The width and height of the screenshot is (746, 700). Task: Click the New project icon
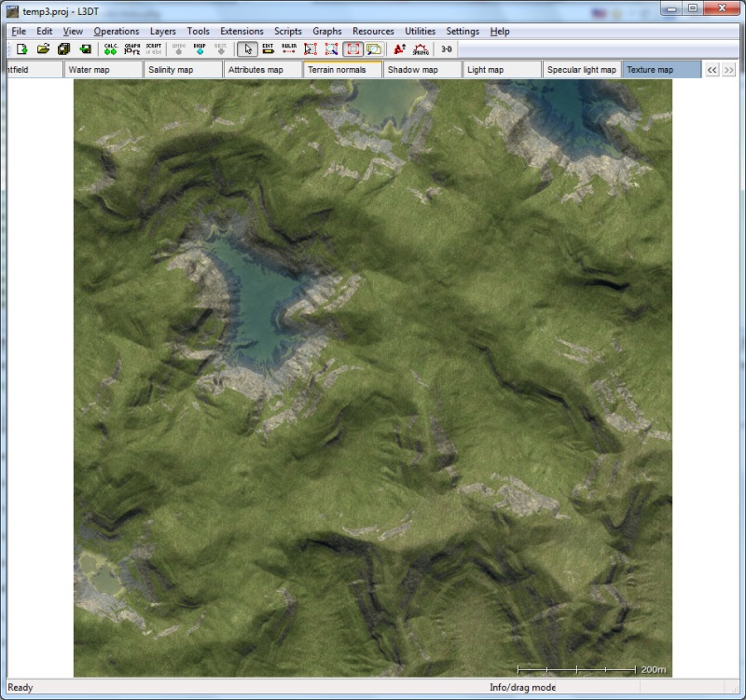pos(21,49)
